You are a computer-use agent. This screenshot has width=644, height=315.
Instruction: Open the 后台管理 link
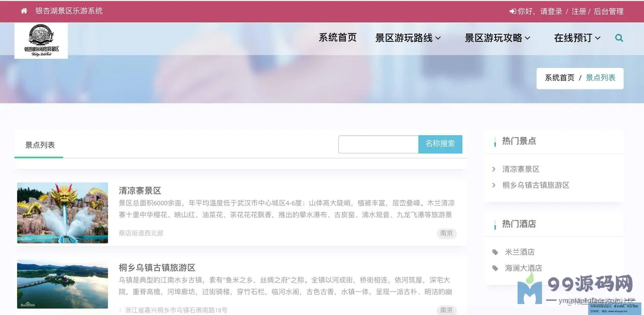[x=609, y=12]
